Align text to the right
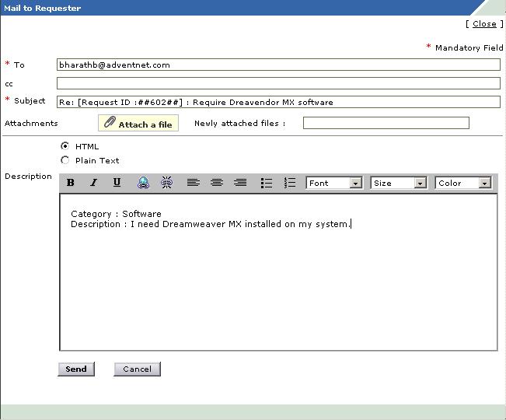 pyautogui.click(x=240, y=183)
